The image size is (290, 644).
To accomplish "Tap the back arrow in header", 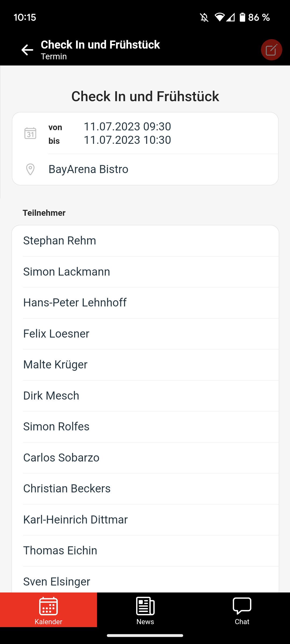I will (27, 50).
